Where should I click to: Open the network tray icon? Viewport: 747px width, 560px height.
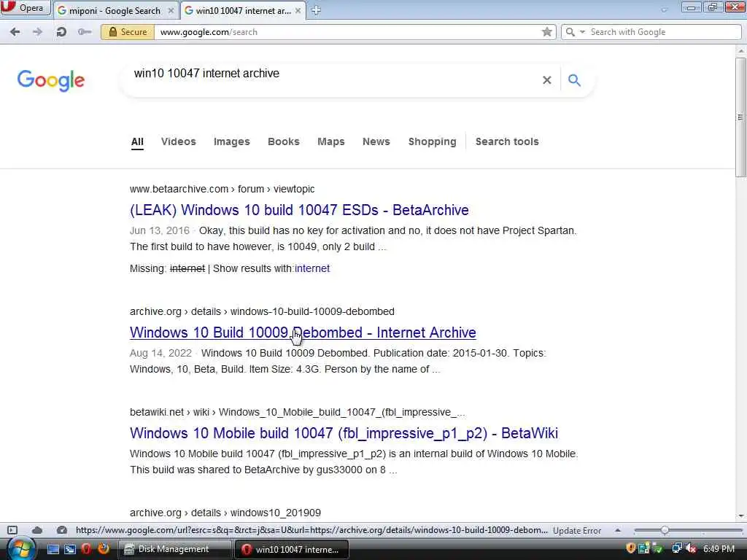(676, 548)
